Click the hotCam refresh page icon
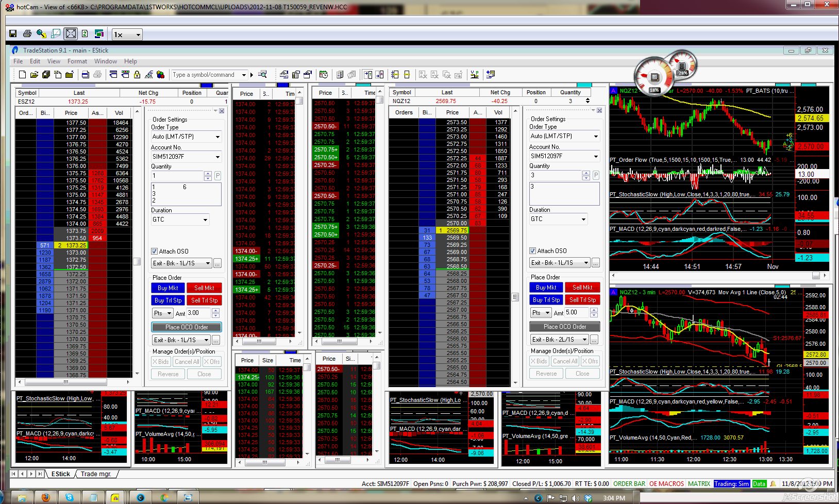 coord(85,34)
